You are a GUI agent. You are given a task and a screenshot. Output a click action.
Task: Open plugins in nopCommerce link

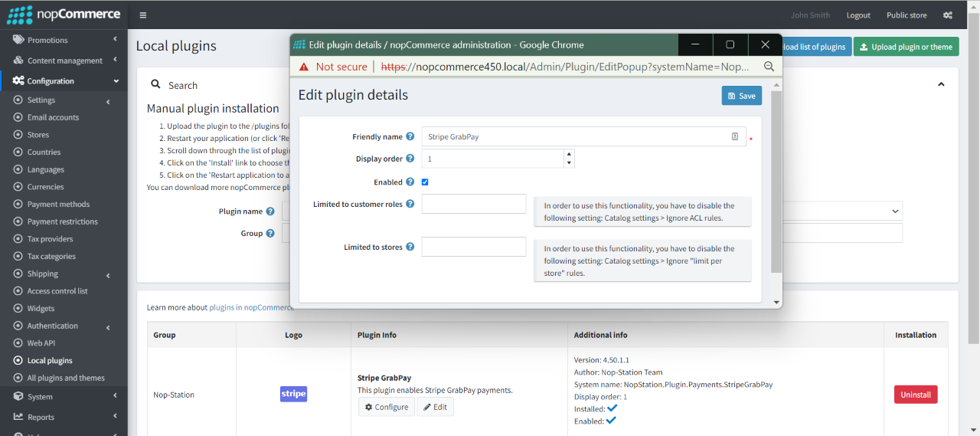click(x=251, y=307)
